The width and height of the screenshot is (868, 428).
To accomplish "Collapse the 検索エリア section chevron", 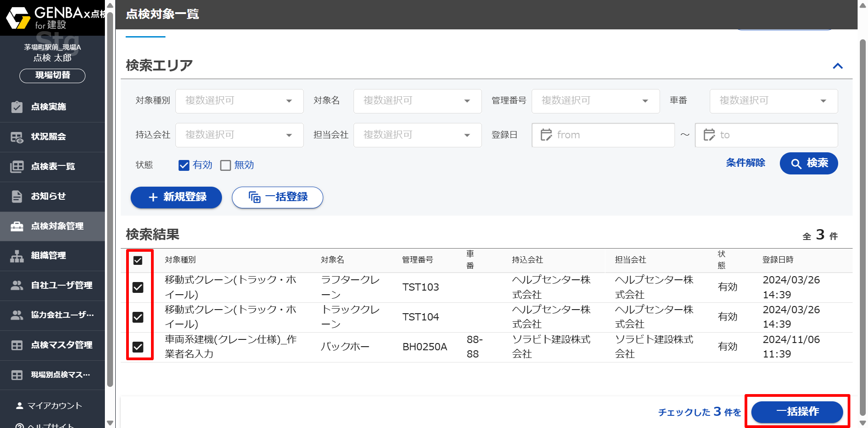I will coord(837,66).
